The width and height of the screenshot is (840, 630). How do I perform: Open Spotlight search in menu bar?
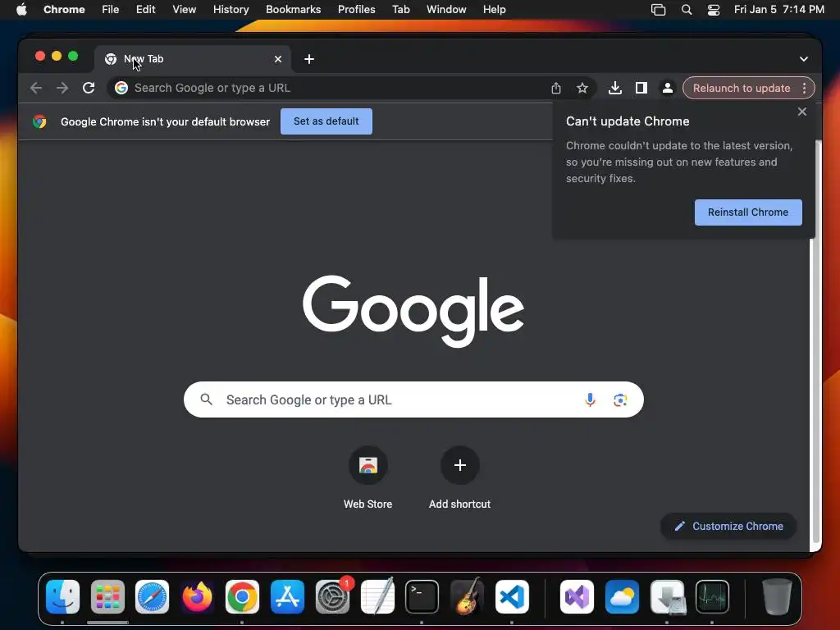pyautogui.click(x=687, y=10)
